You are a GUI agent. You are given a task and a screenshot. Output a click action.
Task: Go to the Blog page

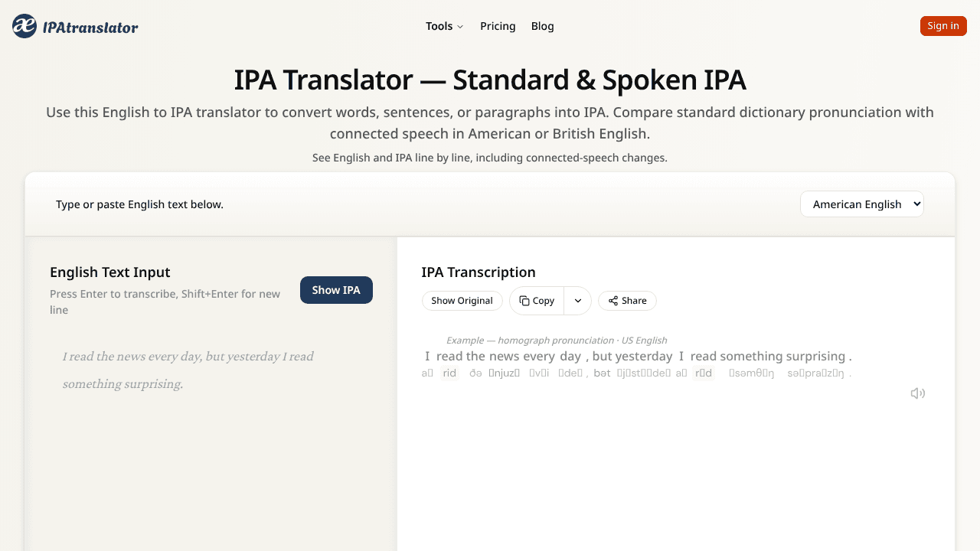pos(543,26)
